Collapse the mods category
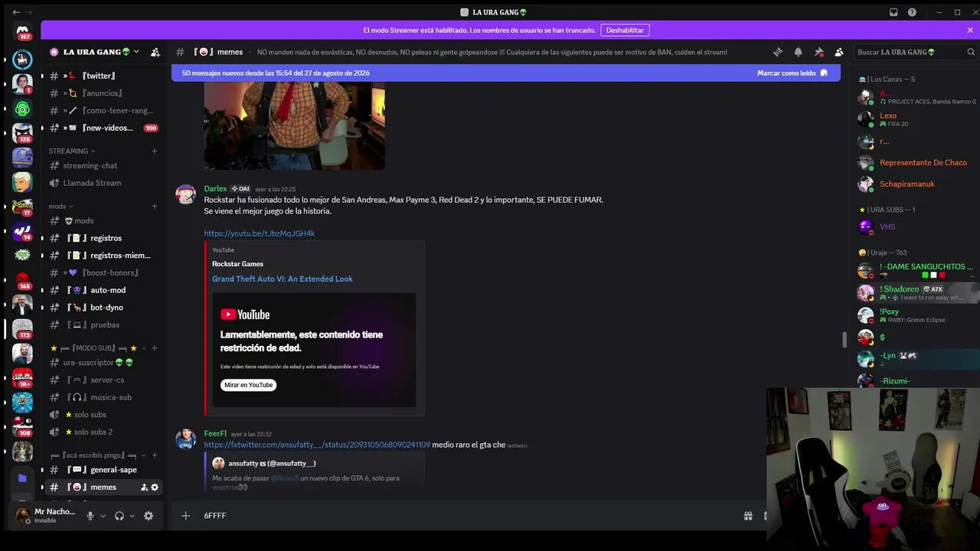 pyautogui.click(x=61, y=206)
